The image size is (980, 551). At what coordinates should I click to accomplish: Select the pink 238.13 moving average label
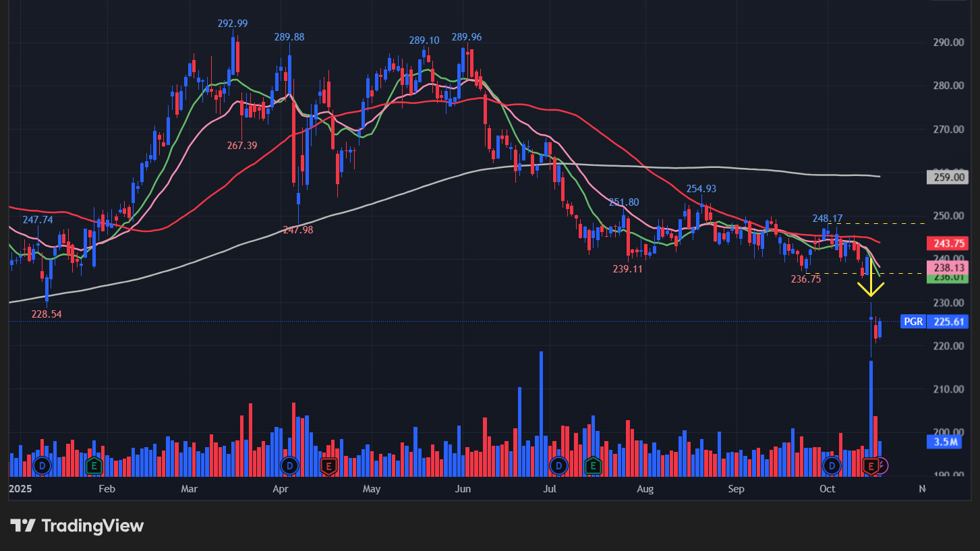click(948, 267)
